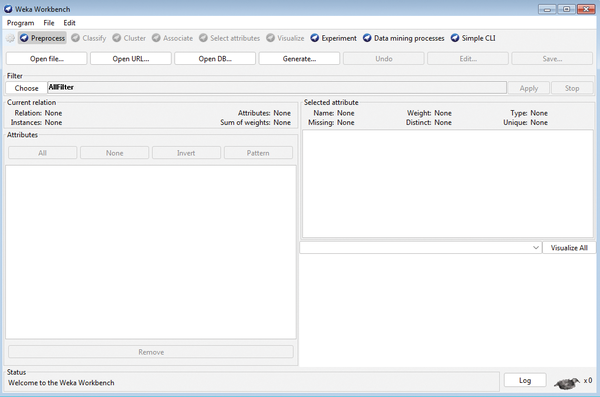This screenshot has width=600, height=397.
Task: Switch to the Experiment tab
Action: (x=333, y=38)
